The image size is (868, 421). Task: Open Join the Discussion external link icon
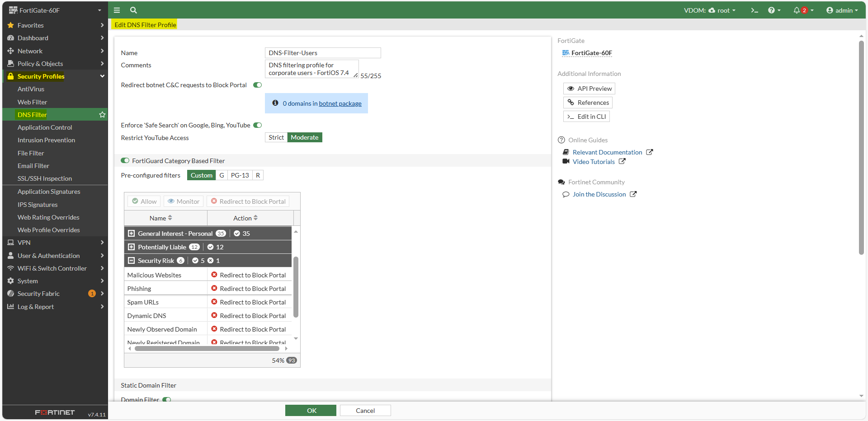pyautogui.click(x=633, y=194)
